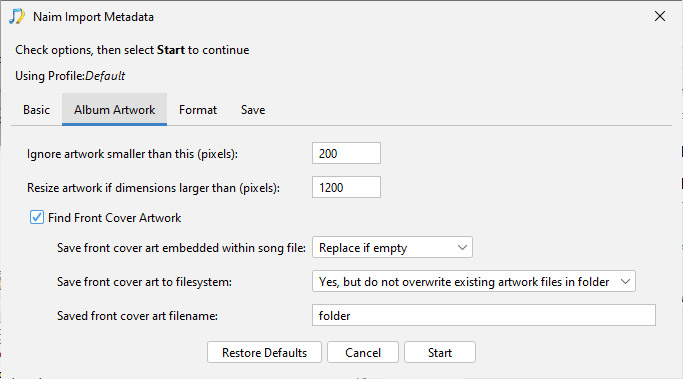Focus the 'Ignore artwork smaller than' pixels field

[x=346, y=153]
